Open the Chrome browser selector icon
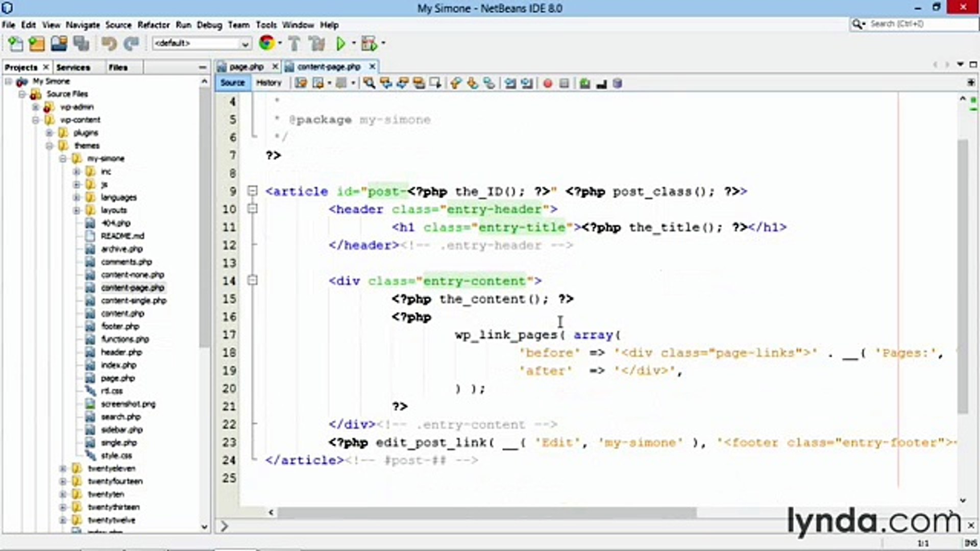This screenshot has height=551, width=980. (267, 43)
